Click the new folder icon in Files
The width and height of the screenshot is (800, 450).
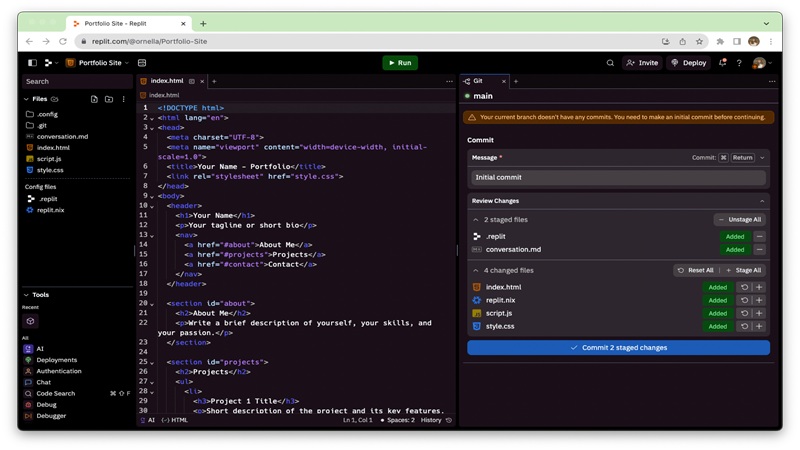(109, 99)
